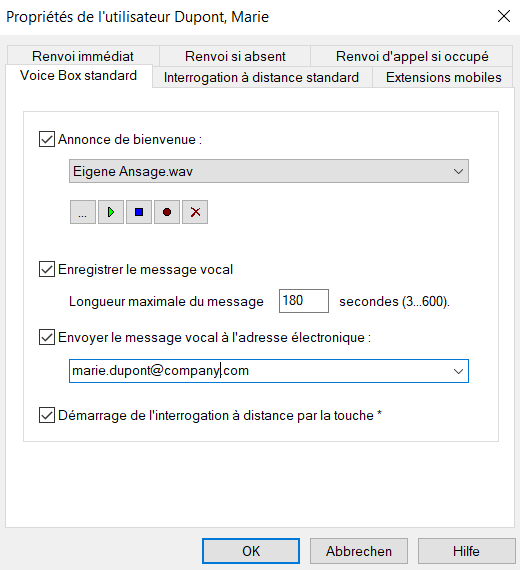Viewport: 520px width, 570px height.
Task: Select Renvoi d'appel si occupé tab
Action: 412,56
